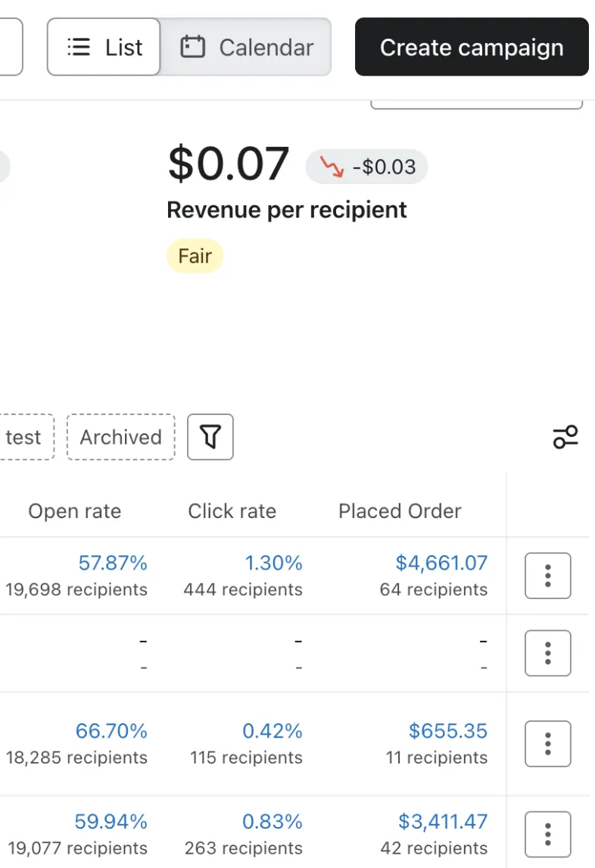Open three-dot menu for the empty-stats row
The width and height of the screenshot is (595, 868).
point(547,653)
